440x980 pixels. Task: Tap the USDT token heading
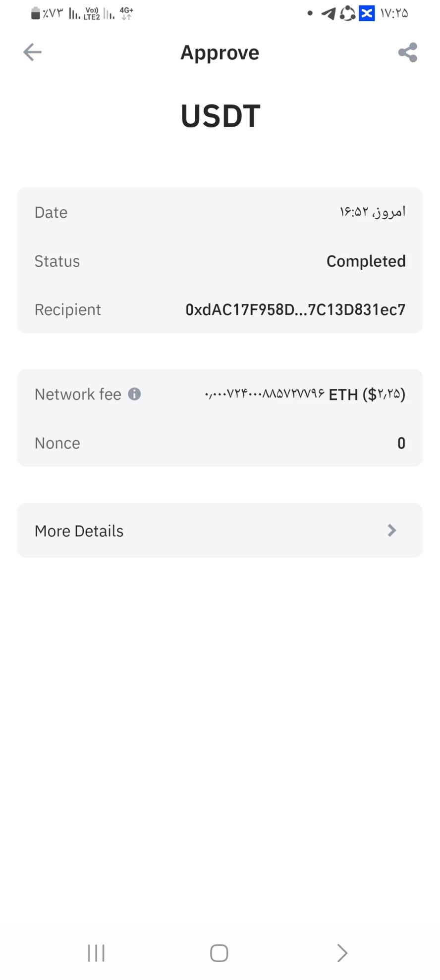pyautogui.click(x=220, y=116)
